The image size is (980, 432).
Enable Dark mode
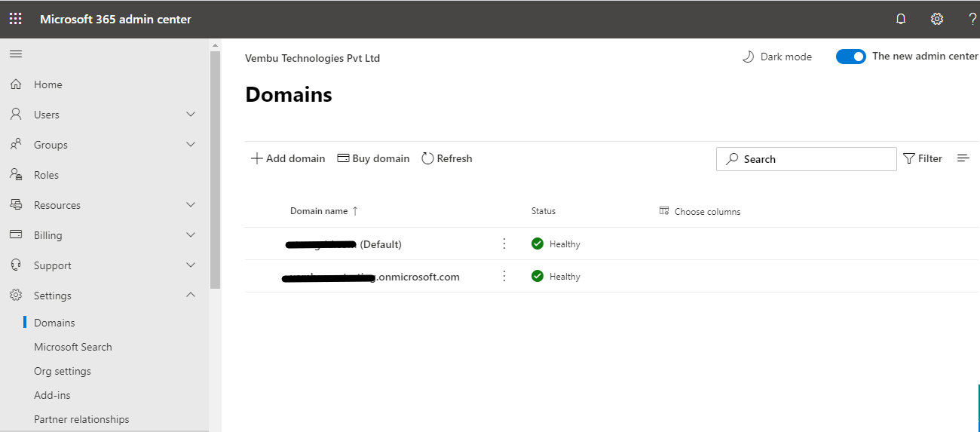click(777, 57)
